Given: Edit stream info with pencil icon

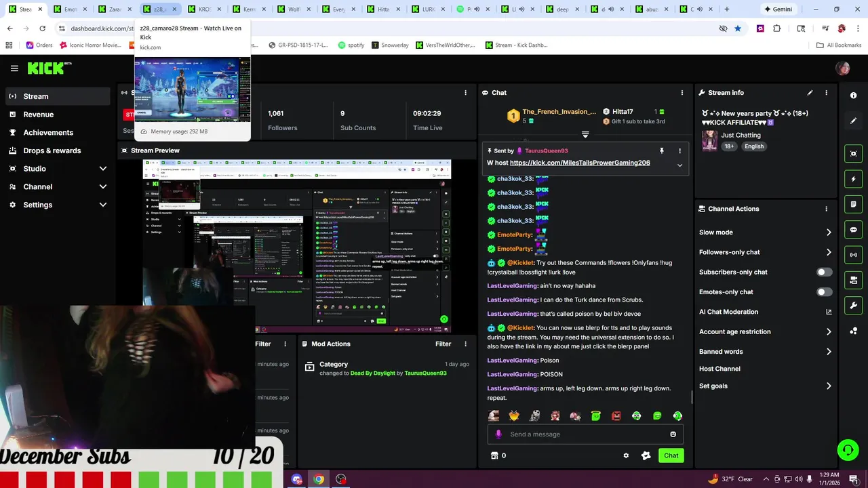Looking at the screenshot, I should (810, 93).
